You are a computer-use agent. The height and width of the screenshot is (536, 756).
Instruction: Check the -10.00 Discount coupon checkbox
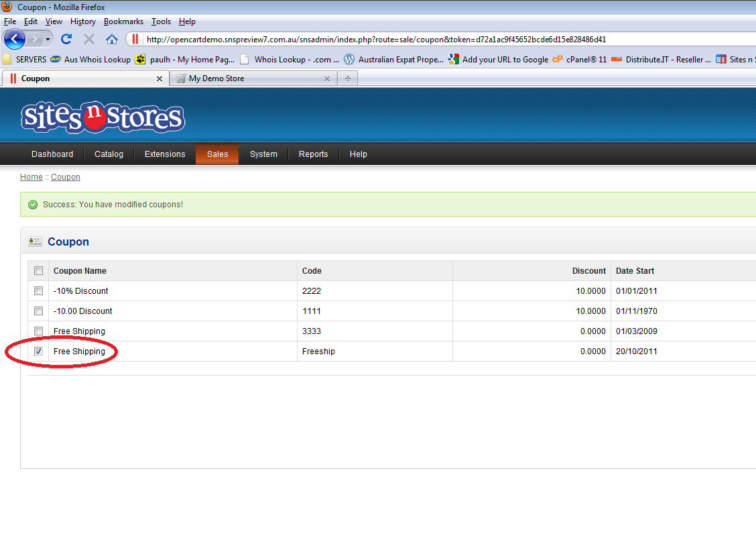(x=39, y=311)
